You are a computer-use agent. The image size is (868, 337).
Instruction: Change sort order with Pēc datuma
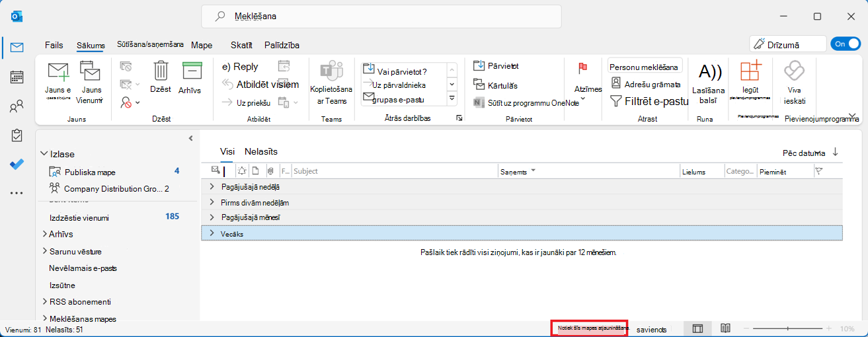pyautogui.click(x=804, y=153)
